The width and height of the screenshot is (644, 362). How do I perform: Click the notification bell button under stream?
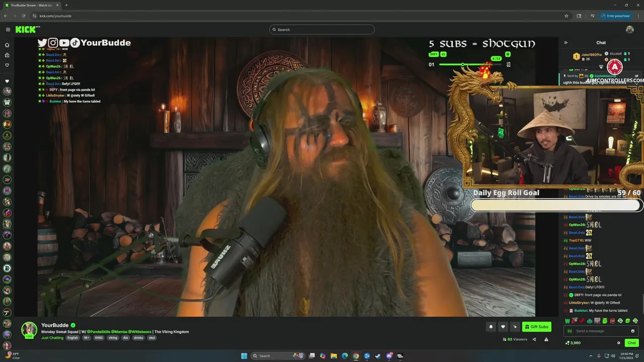pyautogui.click(x=491, y=327)
